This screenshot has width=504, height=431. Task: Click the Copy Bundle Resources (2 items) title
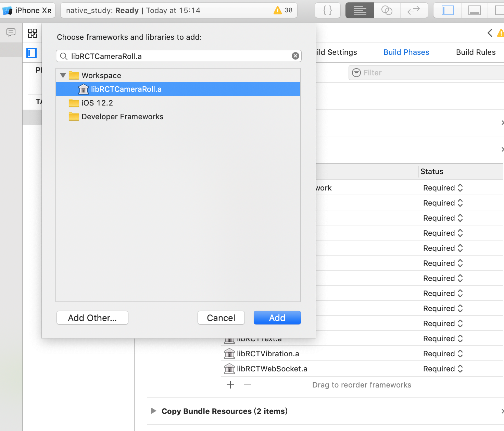point(225,411)
